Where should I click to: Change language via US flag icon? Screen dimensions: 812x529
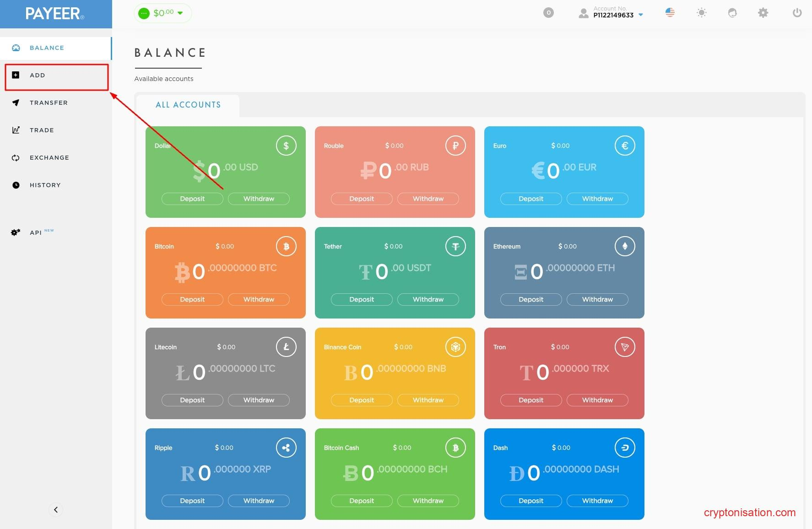(x=670, y=13)
